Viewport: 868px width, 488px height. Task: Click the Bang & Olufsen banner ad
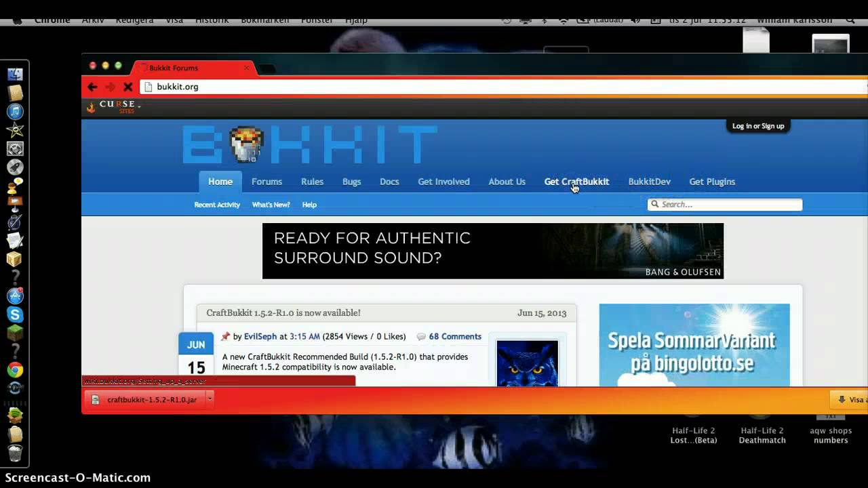(x=493, y=251)
